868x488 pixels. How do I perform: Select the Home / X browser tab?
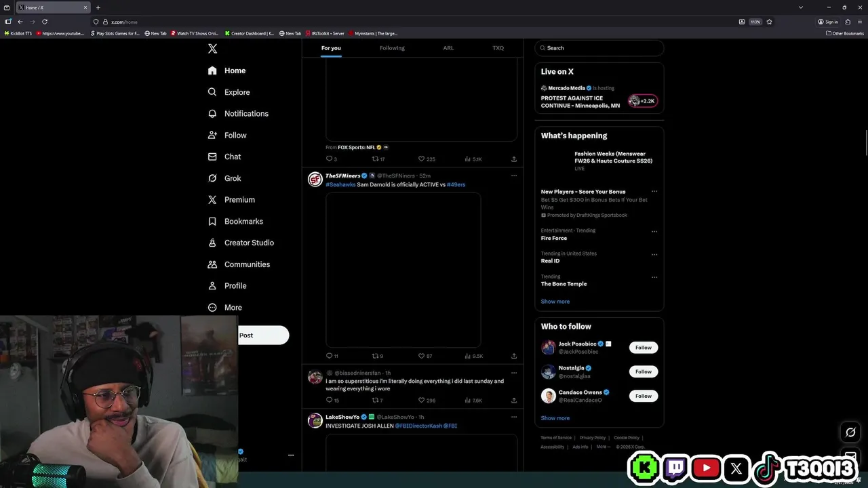pos(52,7)
